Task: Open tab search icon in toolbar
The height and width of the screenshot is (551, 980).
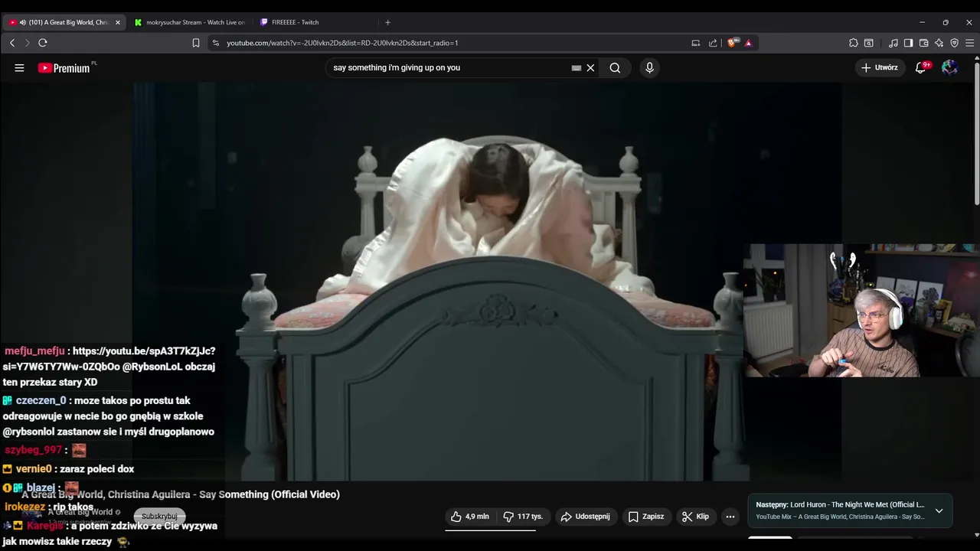Action: click(869, 43)
